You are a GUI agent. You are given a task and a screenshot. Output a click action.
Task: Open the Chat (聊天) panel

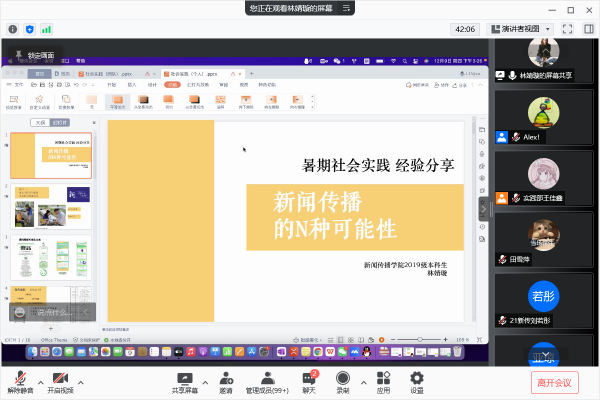point(309,378)
